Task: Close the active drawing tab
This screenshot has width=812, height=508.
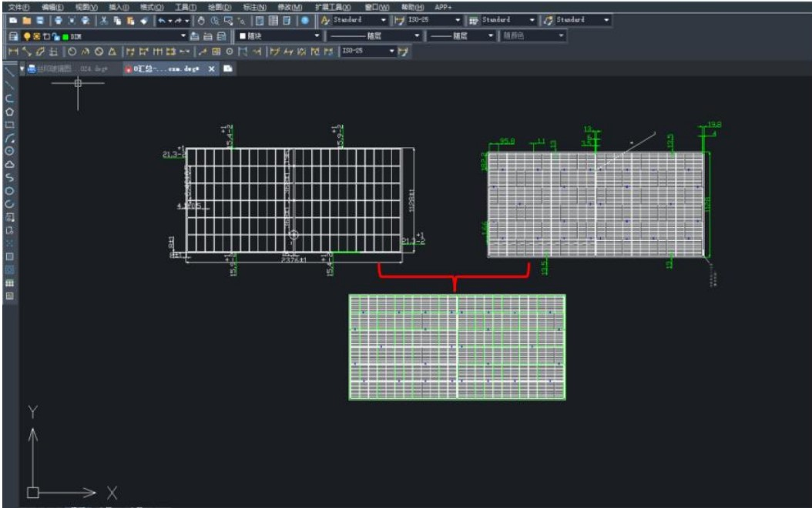Action: pyautogui.click(x=212, y=69)
